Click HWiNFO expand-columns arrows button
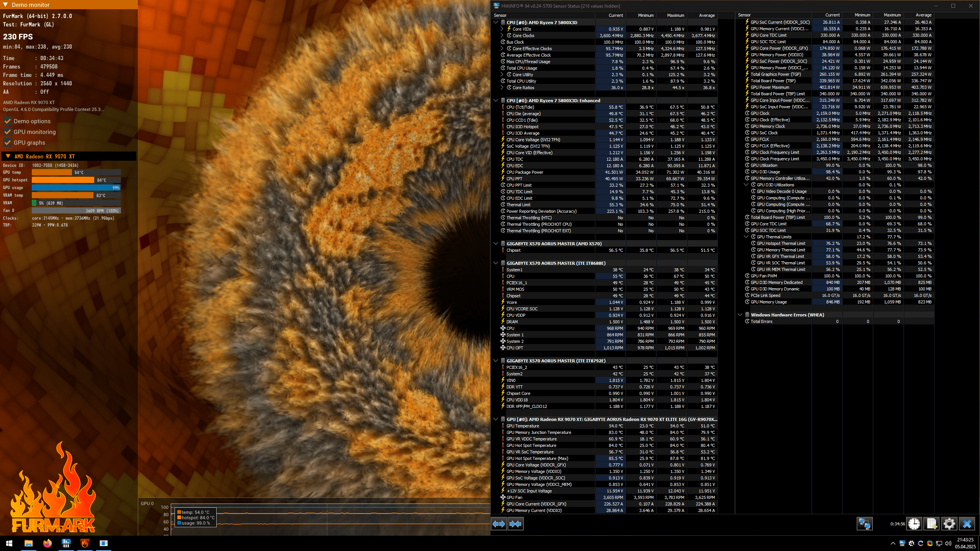 pyautogui.click(x=499, y=524)
